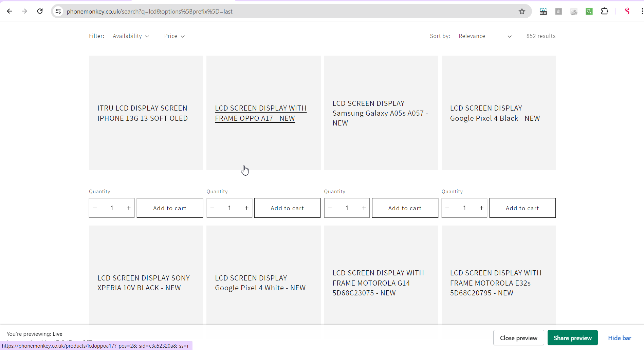Click quantity field for Pixel 4 Black

[464, 208]
